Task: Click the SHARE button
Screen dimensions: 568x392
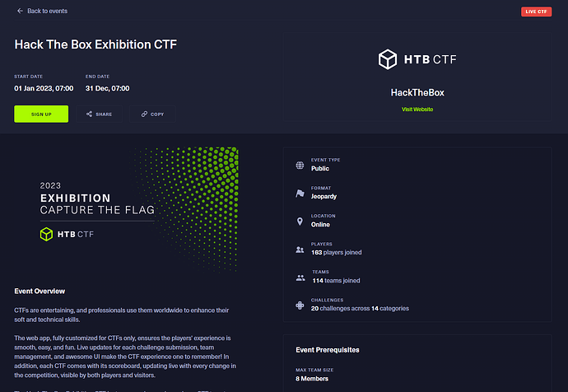Action: point(100,114)
